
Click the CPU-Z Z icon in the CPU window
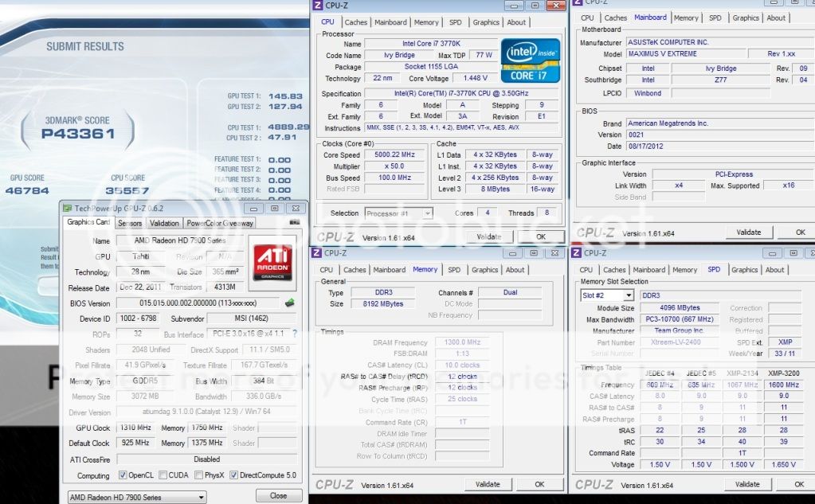(x=318, y=6)
